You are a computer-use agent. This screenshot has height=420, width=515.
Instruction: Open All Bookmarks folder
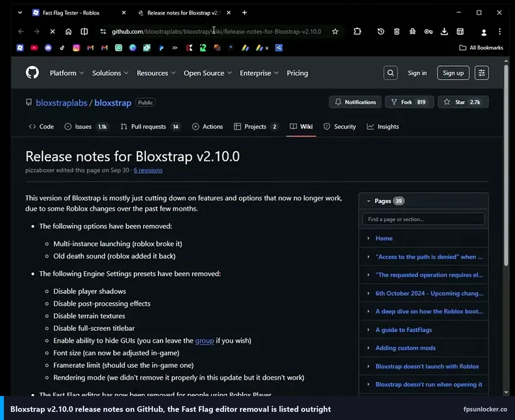click(x=481, y=48)
